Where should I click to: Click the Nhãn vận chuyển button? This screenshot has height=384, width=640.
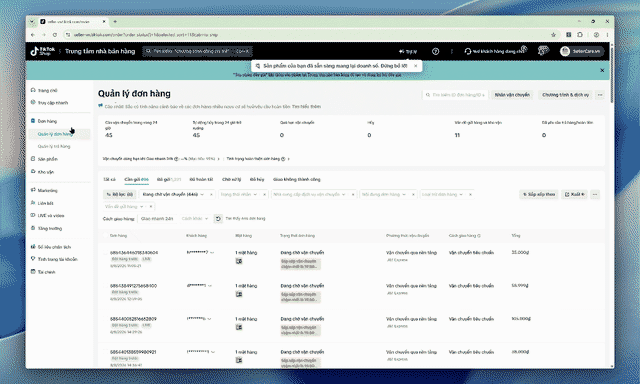click(512, 95)
